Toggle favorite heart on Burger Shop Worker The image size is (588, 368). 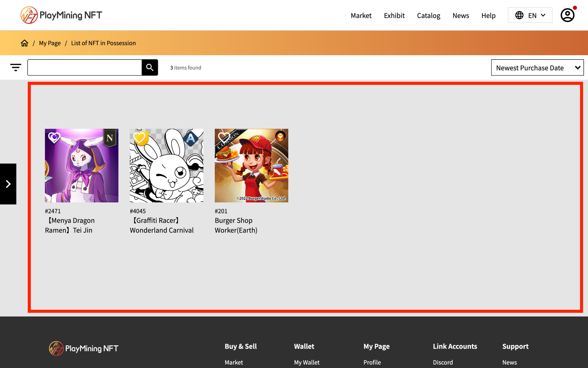pyautogui.click(x=224, y=137)
